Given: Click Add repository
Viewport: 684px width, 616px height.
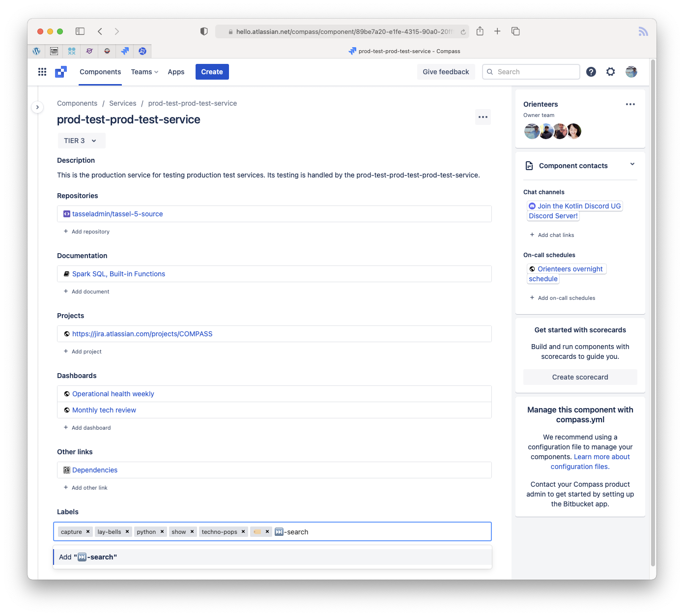Looking at the screenshot, I should pyautogui.click(x=86, y=232).
